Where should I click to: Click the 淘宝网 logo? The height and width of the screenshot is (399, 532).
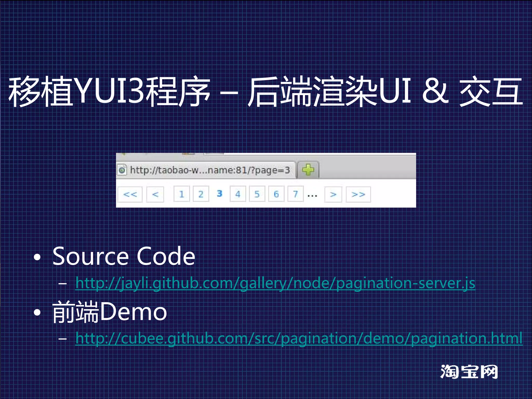point(469,372)
